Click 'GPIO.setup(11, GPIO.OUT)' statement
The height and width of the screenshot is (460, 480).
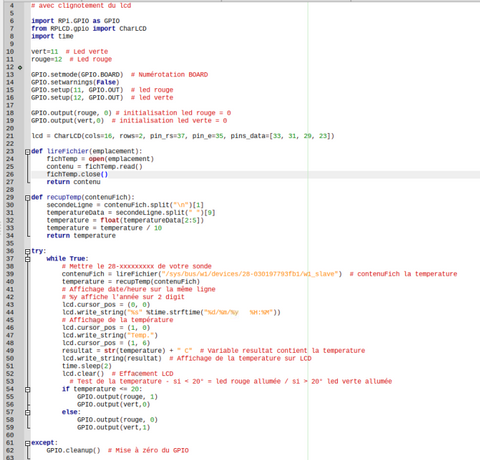coord(77,90)
